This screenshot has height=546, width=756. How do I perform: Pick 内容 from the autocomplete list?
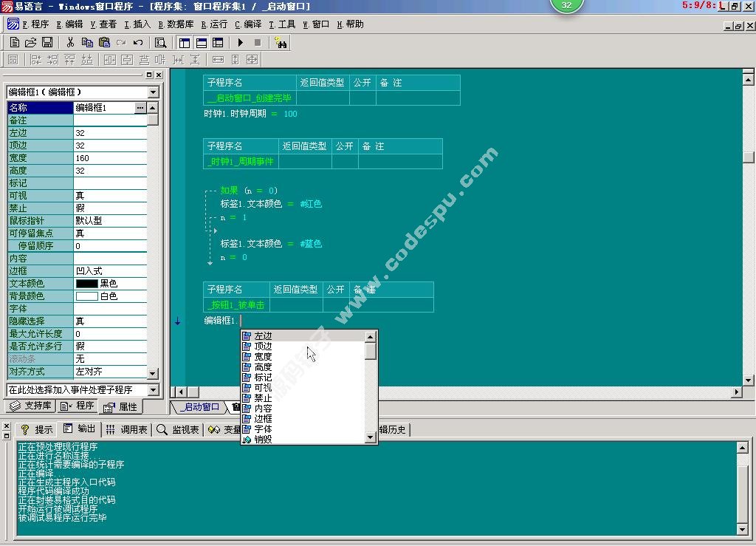pyautogui.click(x=303, y=409)
